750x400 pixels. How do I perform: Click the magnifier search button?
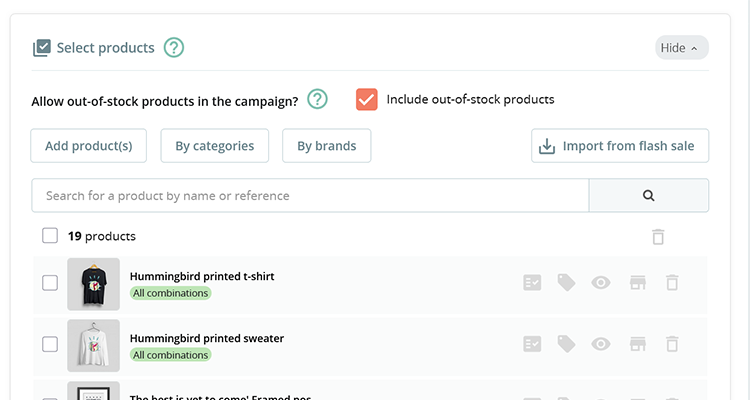649,196
